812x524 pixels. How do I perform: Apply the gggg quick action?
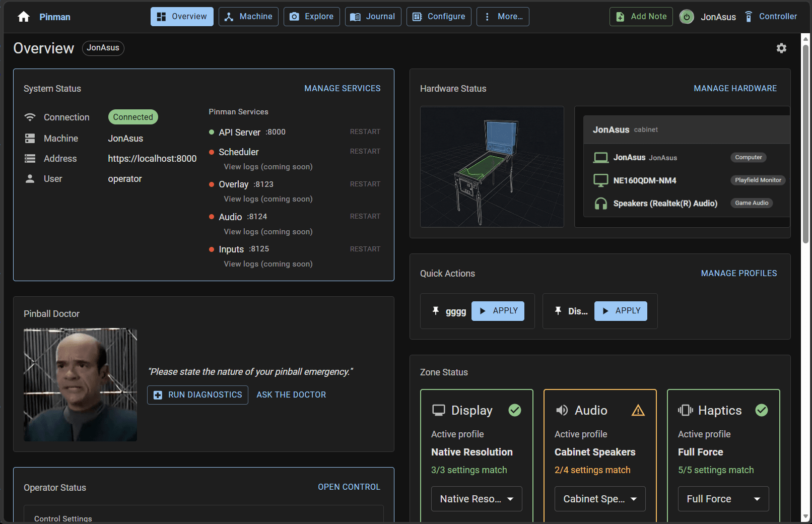tap(498, 311)
